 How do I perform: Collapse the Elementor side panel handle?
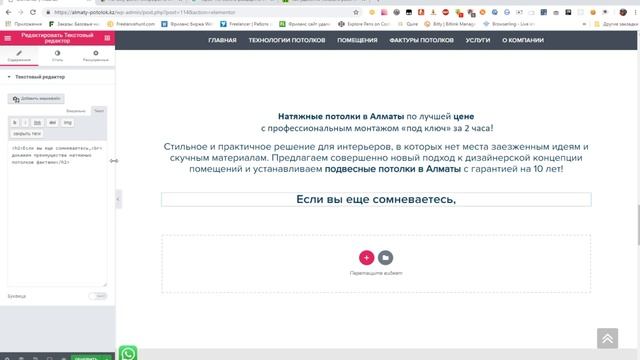point(118,199)
